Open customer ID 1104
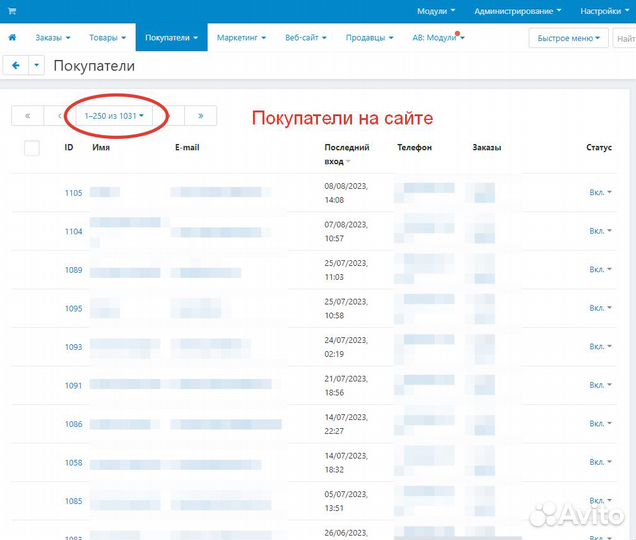 tap(73, 231)
